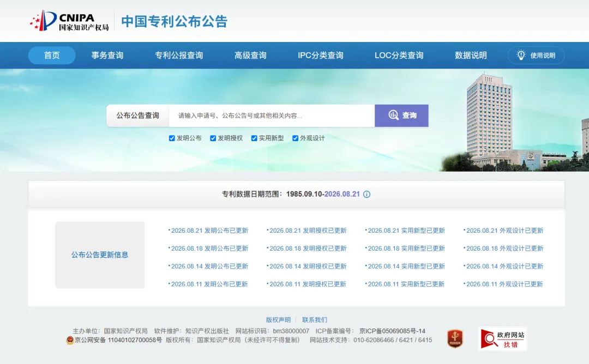Open 2026.08.18 实用新型已更新 link
The image size is (589, 364).
pos(405,248)
